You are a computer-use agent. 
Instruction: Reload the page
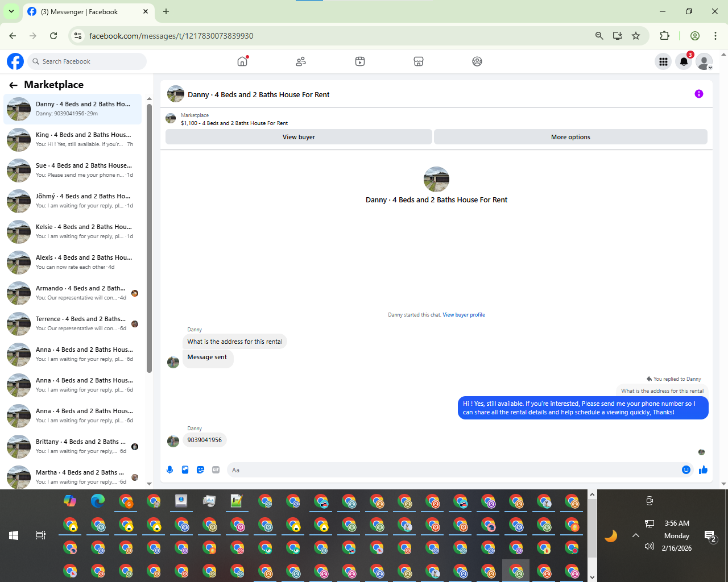[53, 36]
